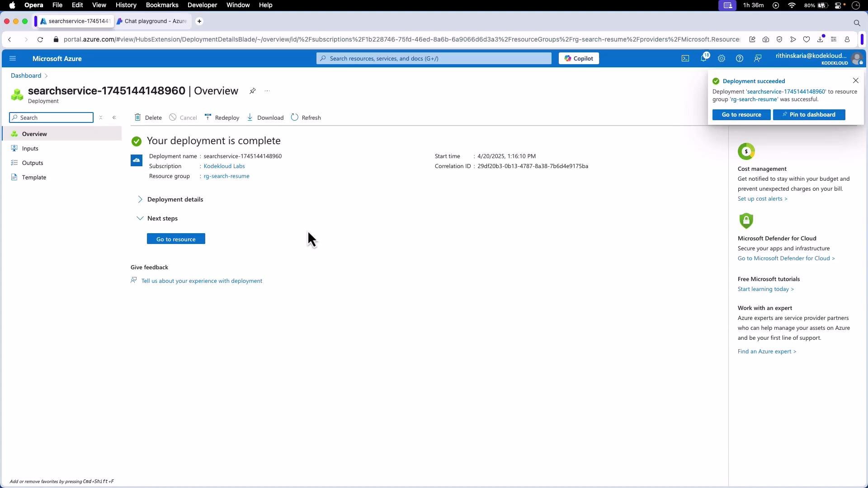This screenshot has height=488, width=868.
Task: Select Overview in the left menu
Action: coord(62,134)
